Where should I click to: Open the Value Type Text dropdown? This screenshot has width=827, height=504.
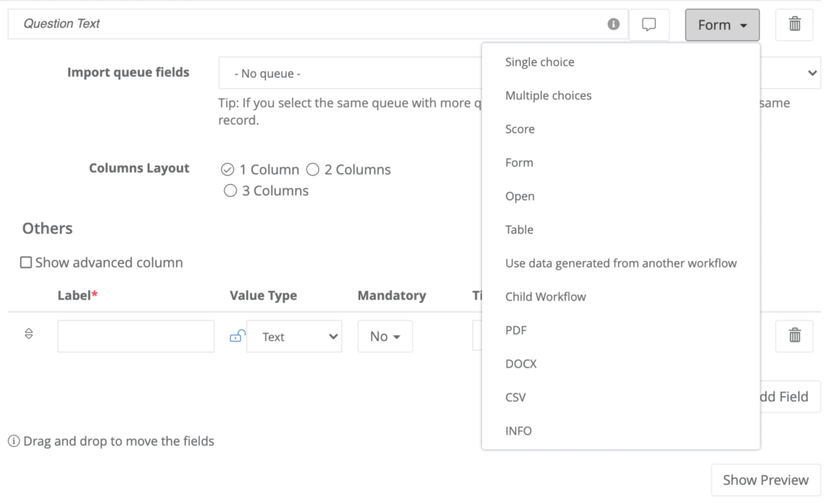click(294, 336)
